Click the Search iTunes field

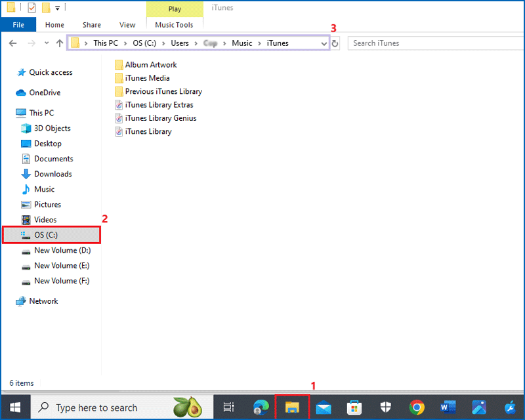pos(435,43)
